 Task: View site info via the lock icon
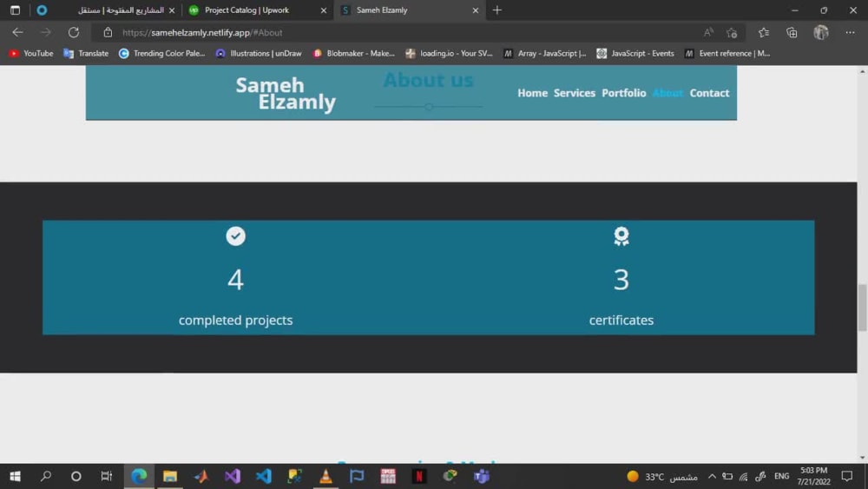pyautogui.click(x=108, y=33)
